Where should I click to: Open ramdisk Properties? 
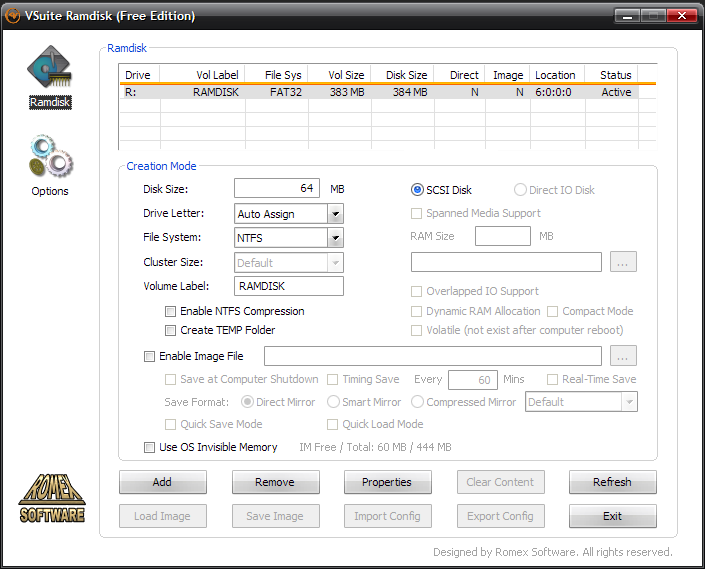[388, 482]
